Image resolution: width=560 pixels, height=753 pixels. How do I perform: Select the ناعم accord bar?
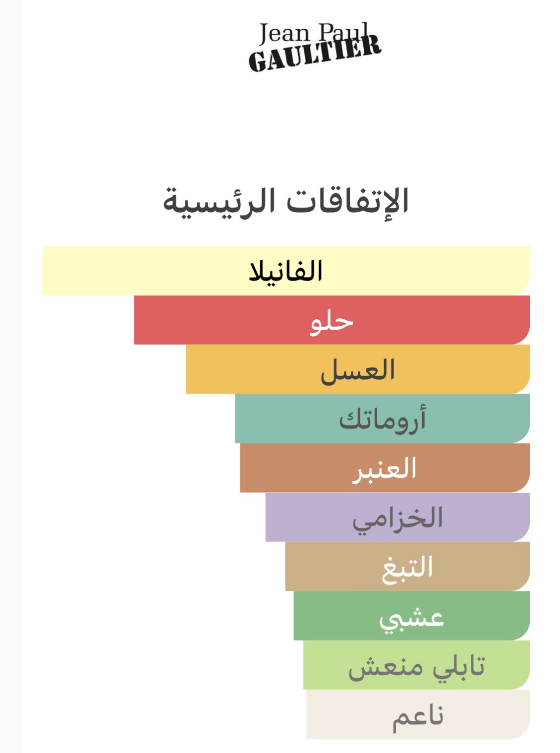coord(418,714)
